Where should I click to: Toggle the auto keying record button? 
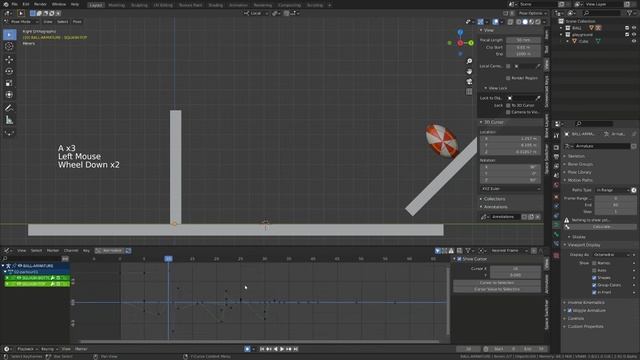tap(247, 349)
